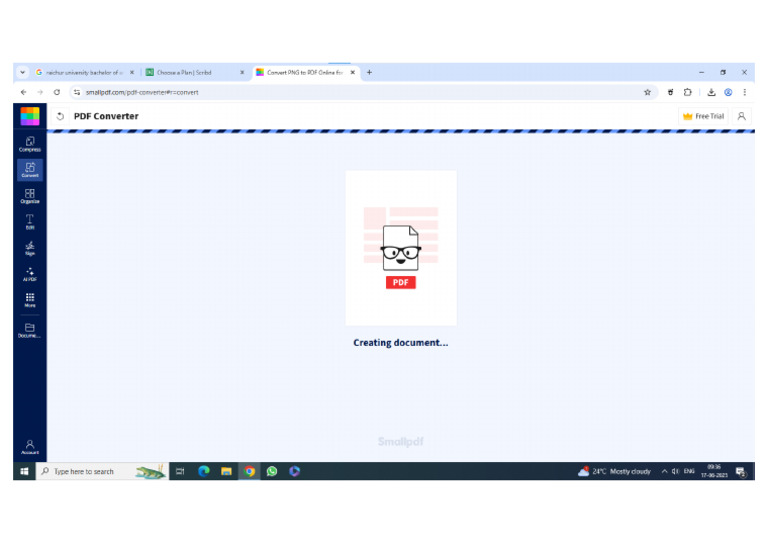Open the AI PDF tool in sidebar
The height and width of the screenshot is (543, 768).
point(30,274)
